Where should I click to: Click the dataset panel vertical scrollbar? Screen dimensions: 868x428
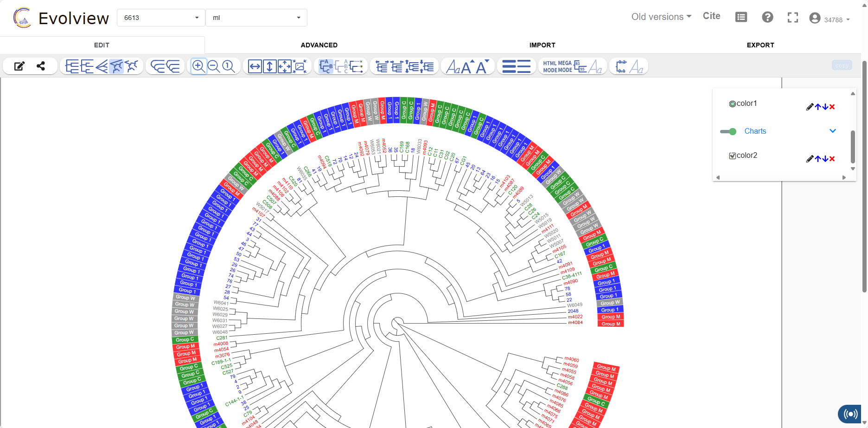pos(853,146)
